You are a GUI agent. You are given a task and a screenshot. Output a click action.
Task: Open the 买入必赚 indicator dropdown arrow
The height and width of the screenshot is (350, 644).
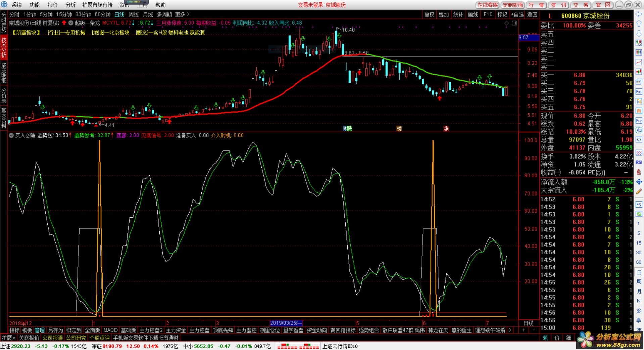(x=11, y=135)
